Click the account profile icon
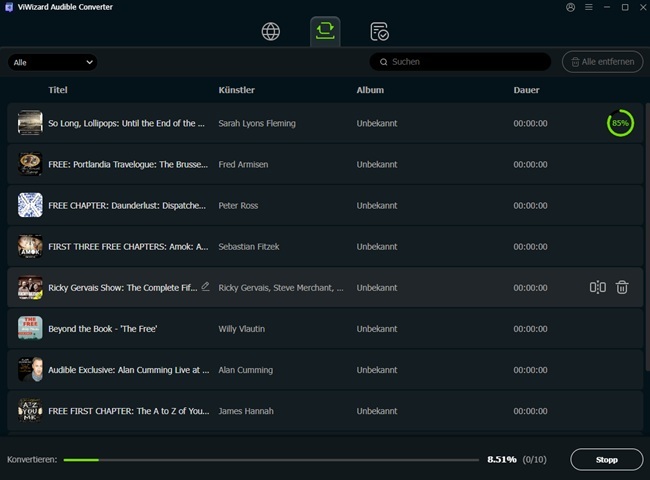 [570, 7]
